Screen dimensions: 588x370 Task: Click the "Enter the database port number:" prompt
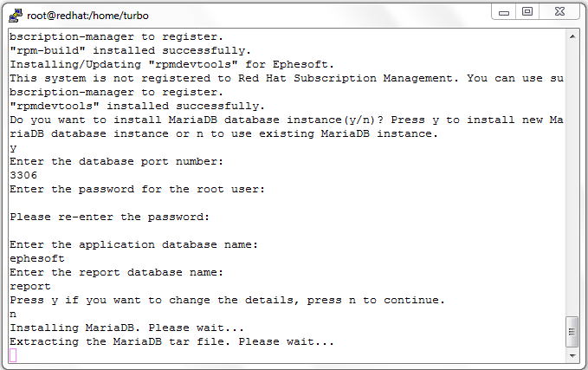click(117, 162)
